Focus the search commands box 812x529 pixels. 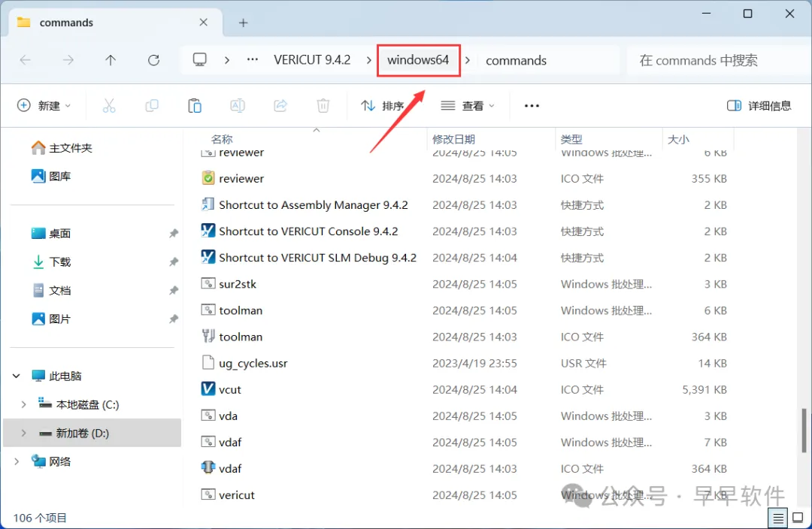(719, 61)
